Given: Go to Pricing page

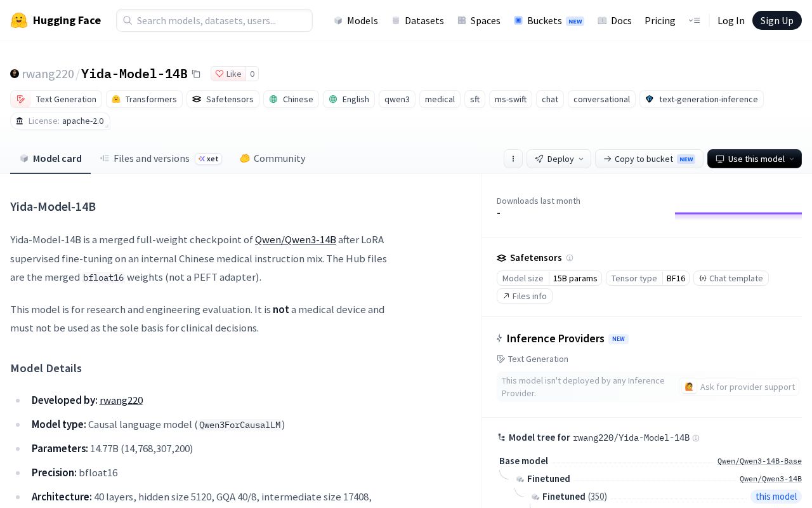Looking at the screenshot, I should 660,20.
